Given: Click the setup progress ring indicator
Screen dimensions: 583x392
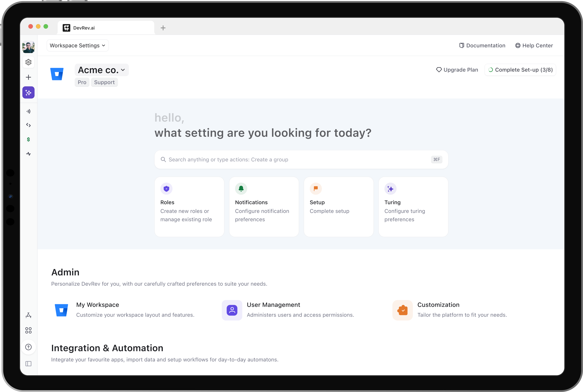Looking at the screenshot, I should click(491, 70).
